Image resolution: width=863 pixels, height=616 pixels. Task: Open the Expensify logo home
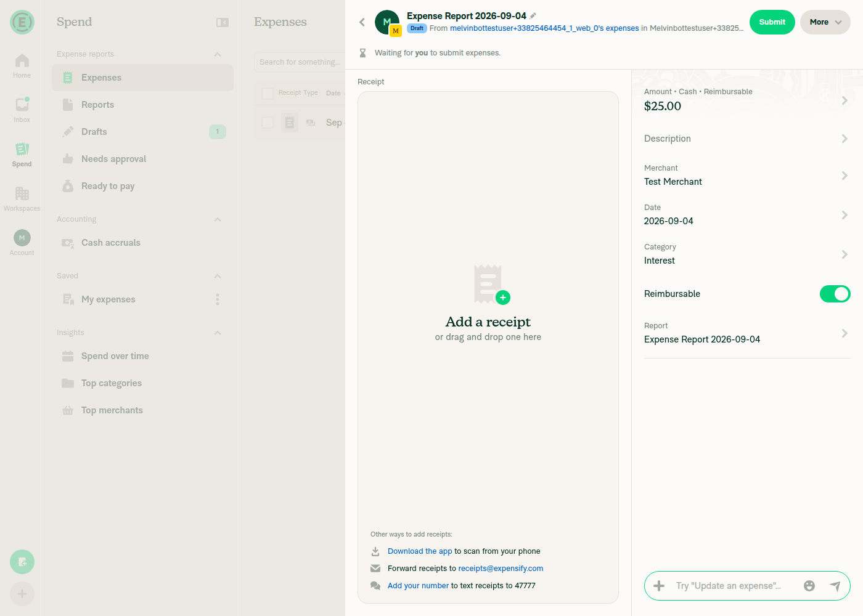22,22
